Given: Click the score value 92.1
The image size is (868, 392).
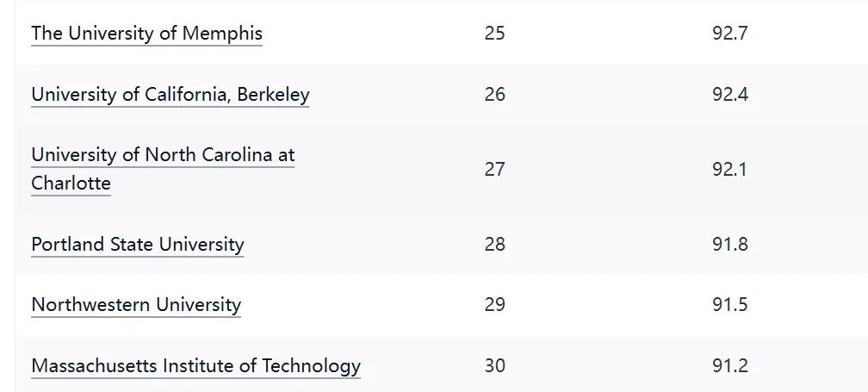Looking at the screenshot, I should point(730,169).
